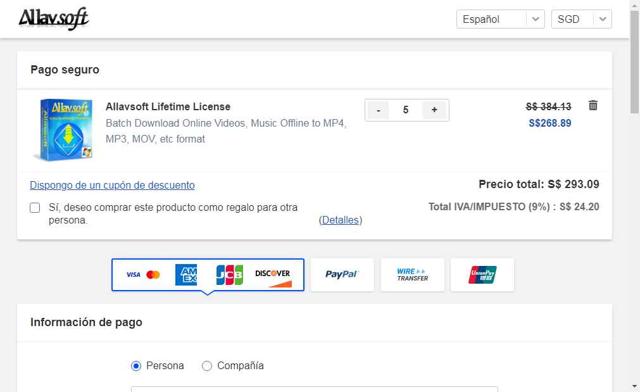Click the Allavsoft logo
The height and width of the screenshot is (392, 640).
pos(53,19)
